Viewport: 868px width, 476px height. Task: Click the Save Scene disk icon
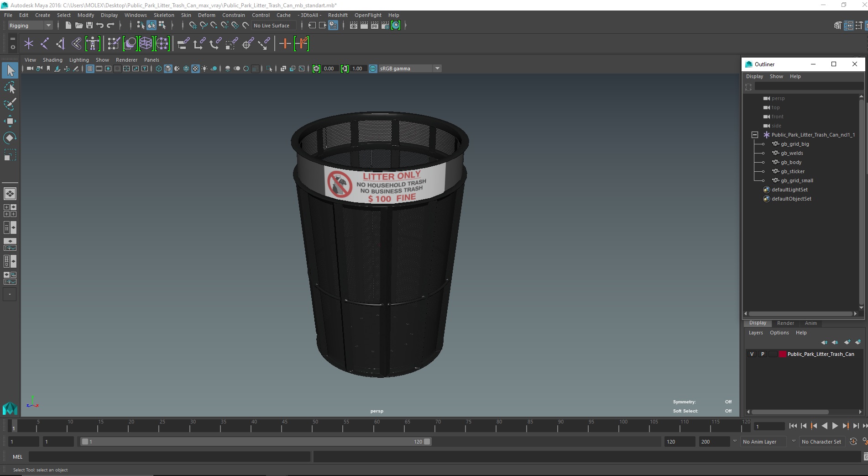coord(89,26)
